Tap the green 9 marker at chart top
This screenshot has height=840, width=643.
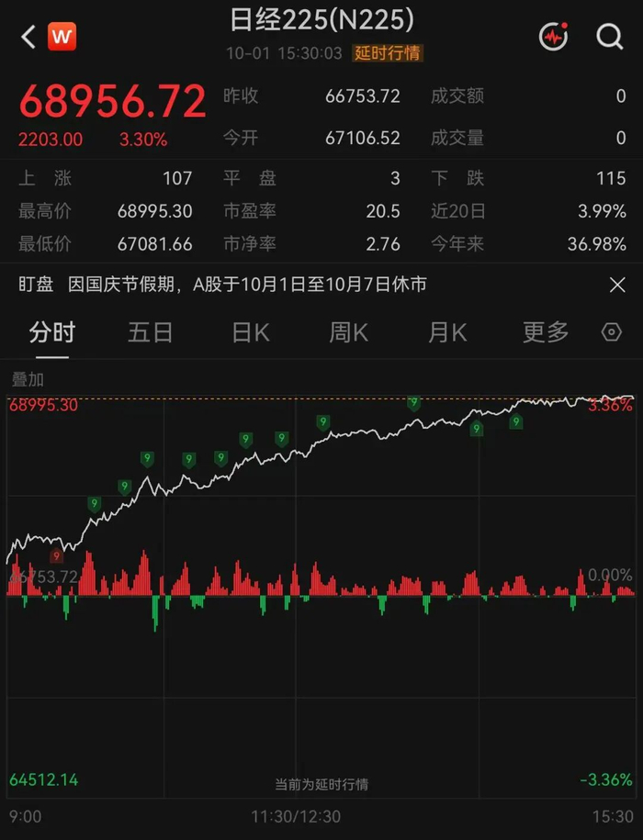pos(413,403)
